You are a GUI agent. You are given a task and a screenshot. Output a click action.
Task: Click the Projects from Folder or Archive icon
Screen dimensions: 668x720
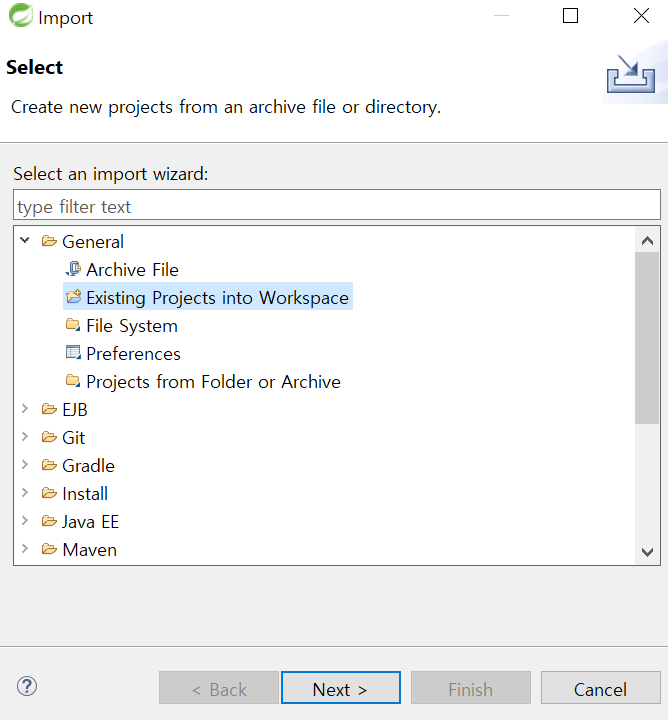pos(73,381)
